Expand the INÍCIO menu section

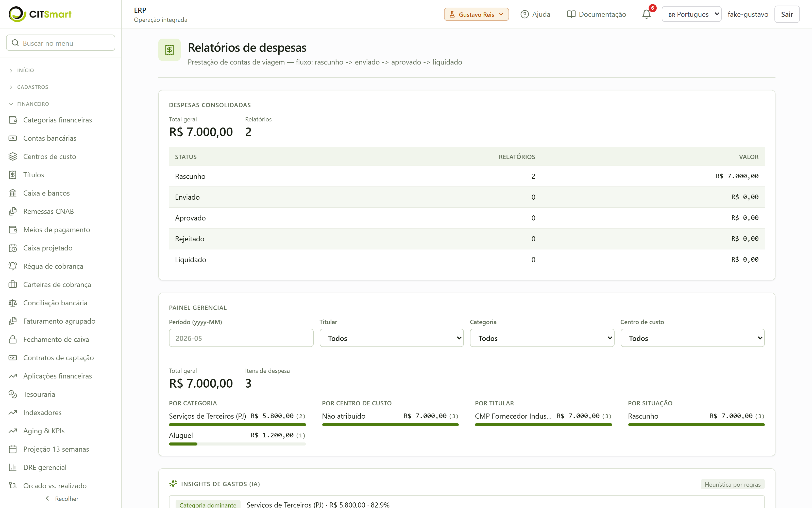click(x=25, y=70)
